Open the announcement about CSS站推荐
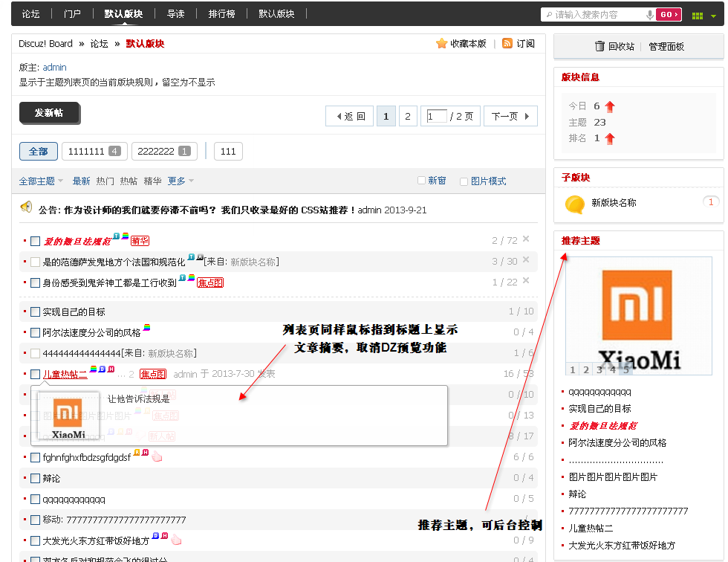The width and height of the screenshot is (728, 562). (209, 210)
